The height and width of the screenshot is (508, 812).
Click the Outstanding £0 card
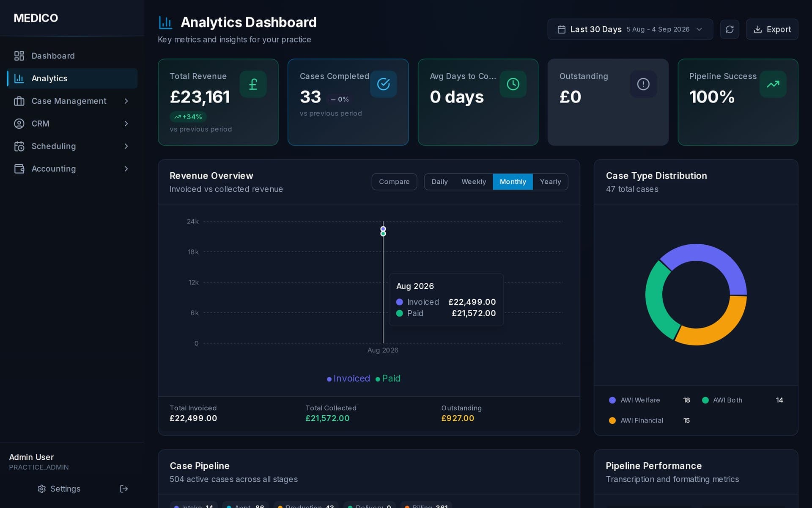tap(608, 102)
